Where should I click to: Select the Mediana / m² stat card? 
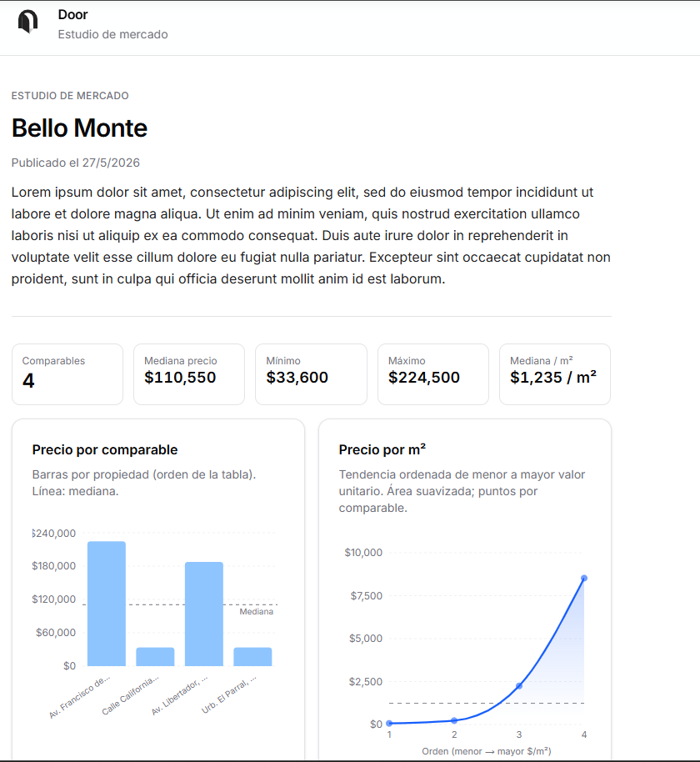click(555, 374)
